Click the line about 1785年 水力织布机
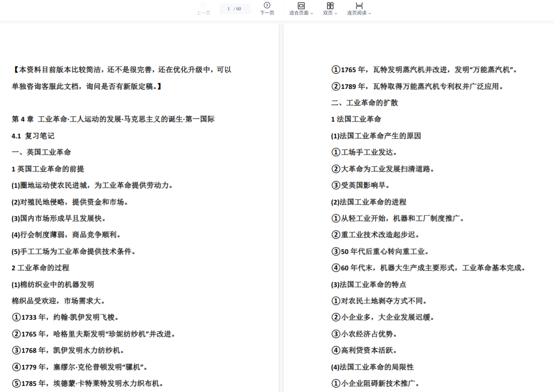Image resolution: width=554 pixels, height=392 pixels. coord(87,383)
